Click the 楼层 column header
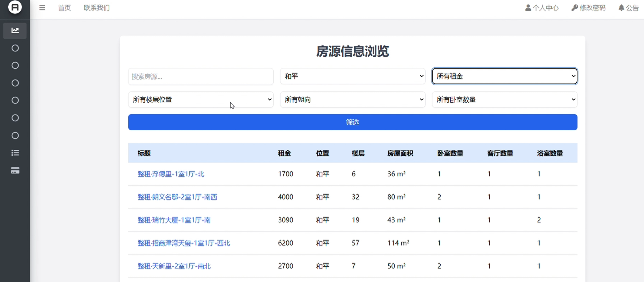This screenshot has height=282, width=644. (x=358, y=153)
